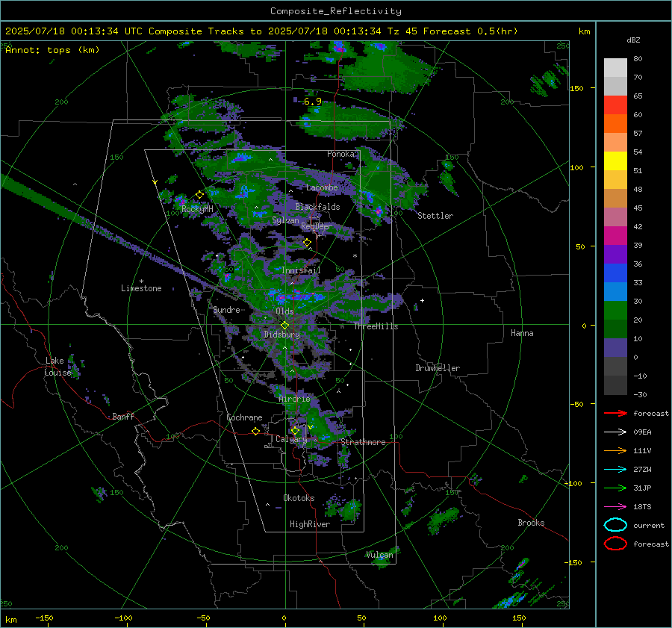Screen dimensions: 672x628
Task: Click the Blackfalds label
Action: pos(317,207)
